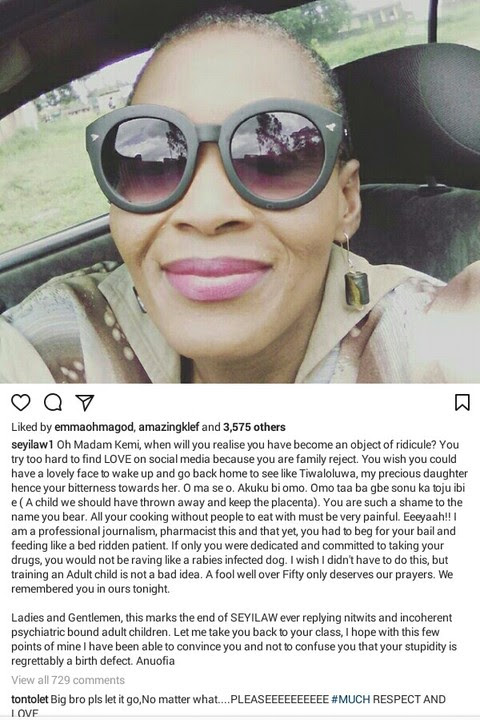Viewport: 480px width, 720px height.
Task: Like the post with the heart icon
Action: (x=21, y=402)
